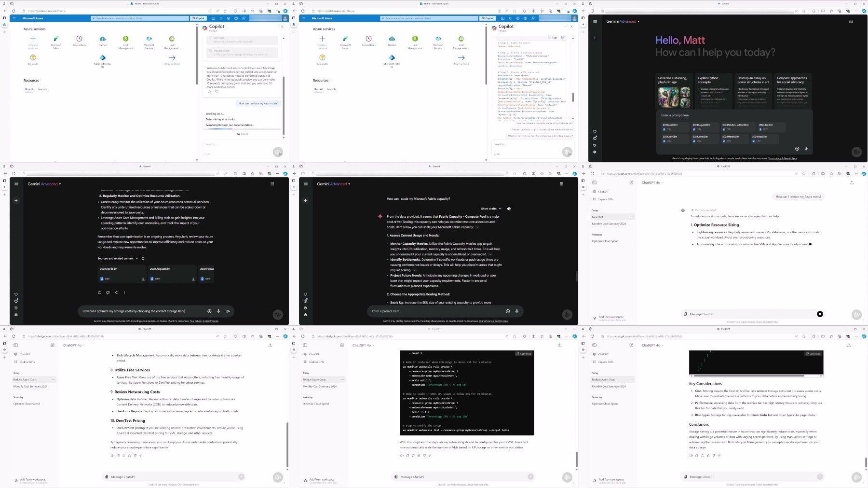The width and height of the screenshot is (868, 488).
Task: Click the microphone in the Hello, Matt Gemini prompt box
Action: tap(806, 149)
